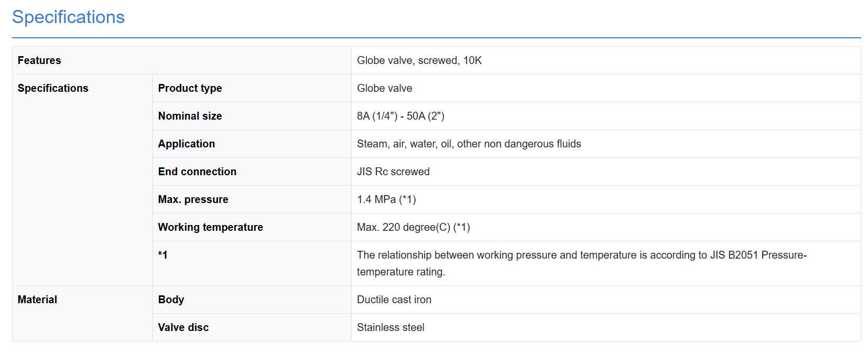Select the '8A (1/4") - 50A (2")' value
Image resolution: width=868 pixels, height=352 pixels.
[x=400, y=116]
